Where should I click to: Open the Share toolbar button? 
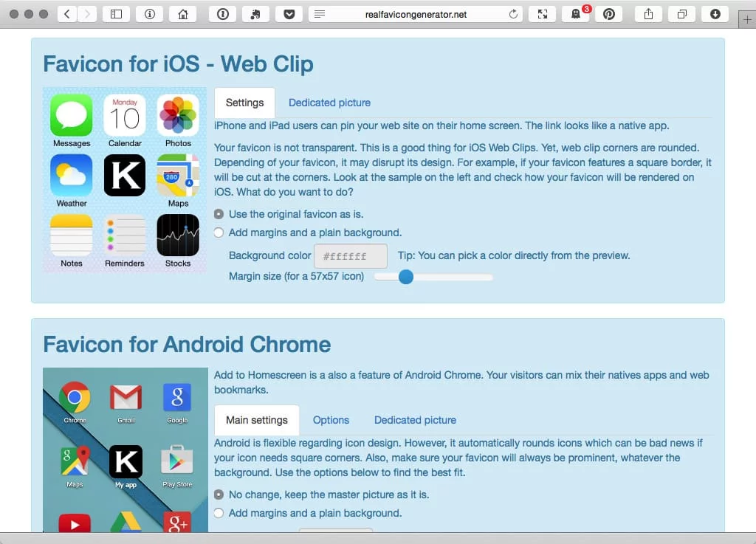648,15
